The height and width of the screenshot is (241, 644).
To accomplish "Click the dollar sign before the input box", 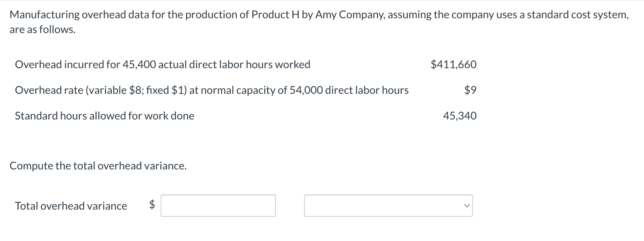I will pos(152,205).
